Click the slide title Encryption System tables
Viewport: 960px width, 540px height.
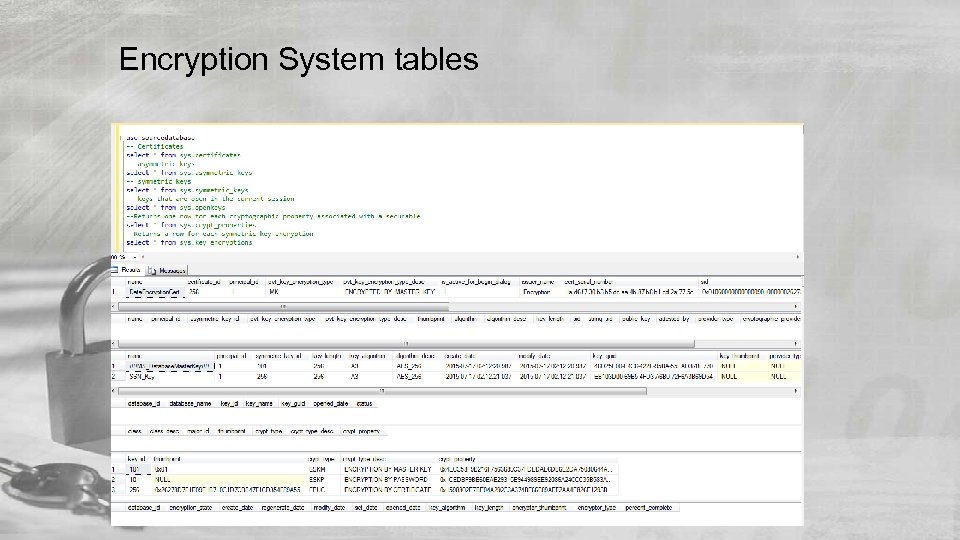(298, 59)
